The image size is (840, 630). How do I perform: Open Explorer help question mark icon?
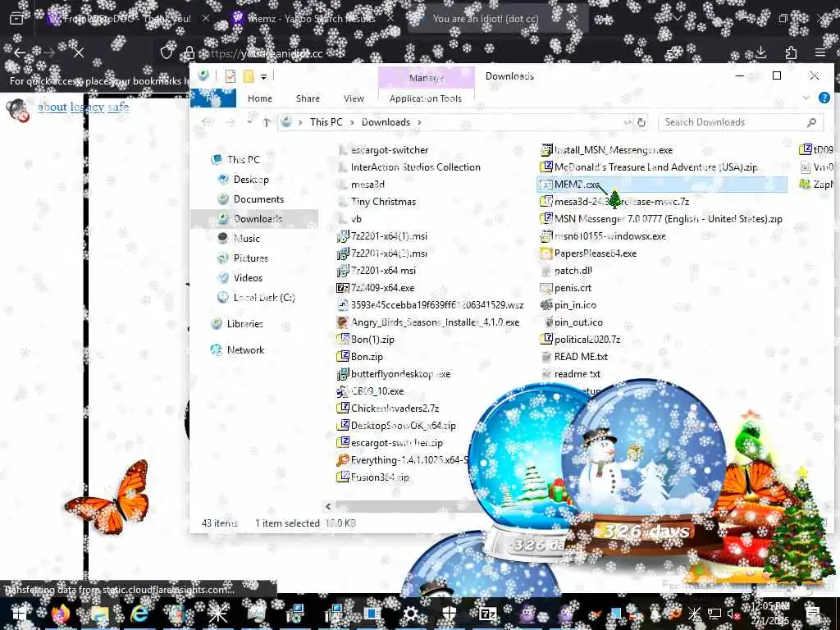click(x=824, y=98)
